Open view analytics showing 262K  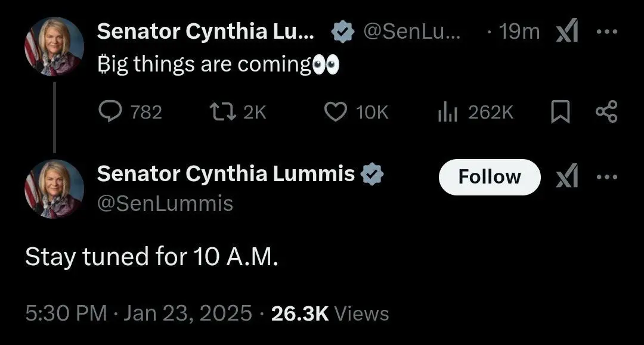(x=448, y=111)
